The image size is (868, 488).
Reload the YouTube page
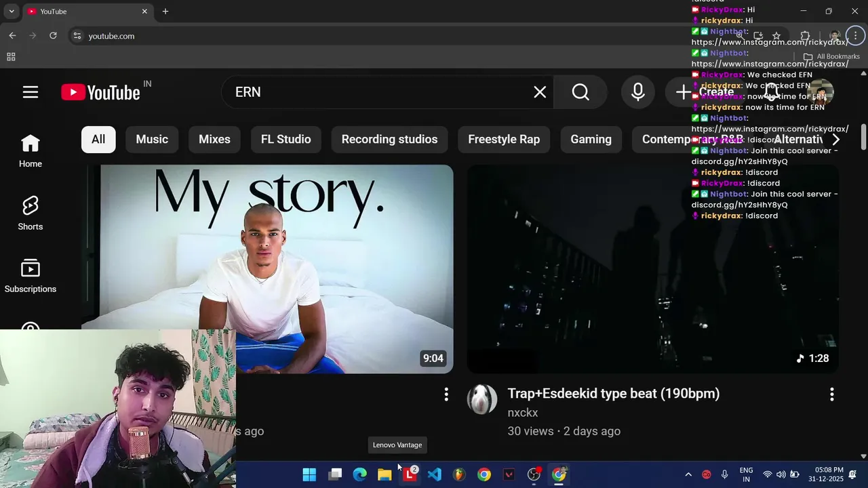(x=53, y=36)
